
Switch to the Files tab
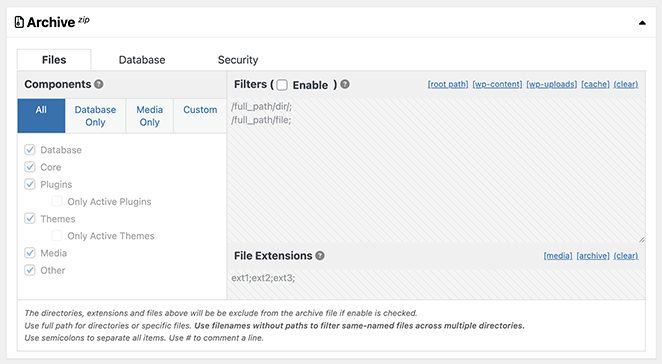click(x=54, y=60)
